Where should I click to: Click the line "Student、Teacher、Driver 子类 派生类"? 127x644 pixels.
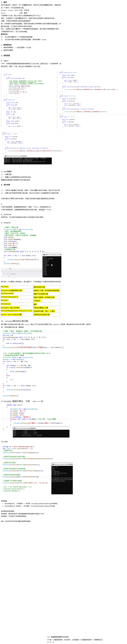click(15, 10)
